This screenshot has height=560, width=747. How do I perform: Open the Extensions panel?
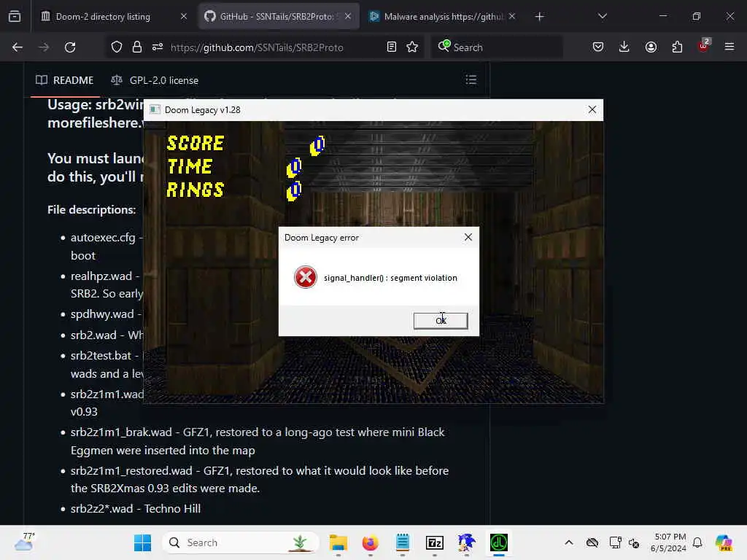point(677,47)
